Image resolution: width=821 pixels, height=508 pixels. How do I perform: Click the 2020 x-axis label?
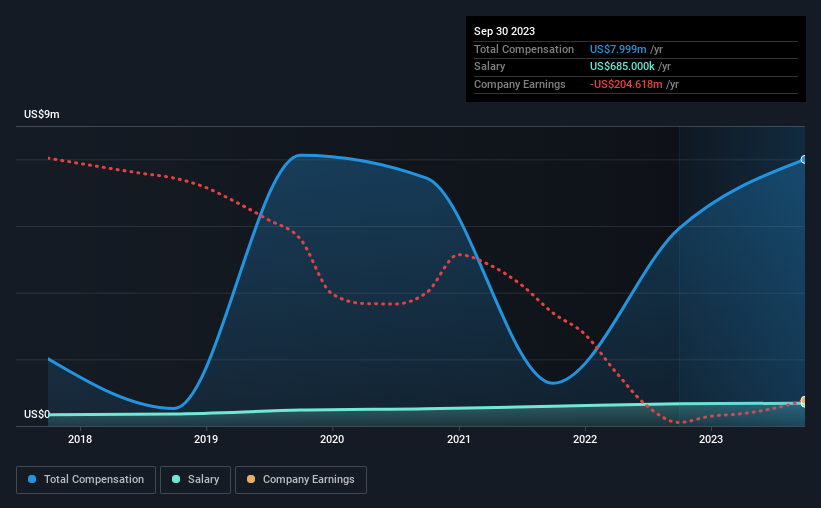click(332, 439)
